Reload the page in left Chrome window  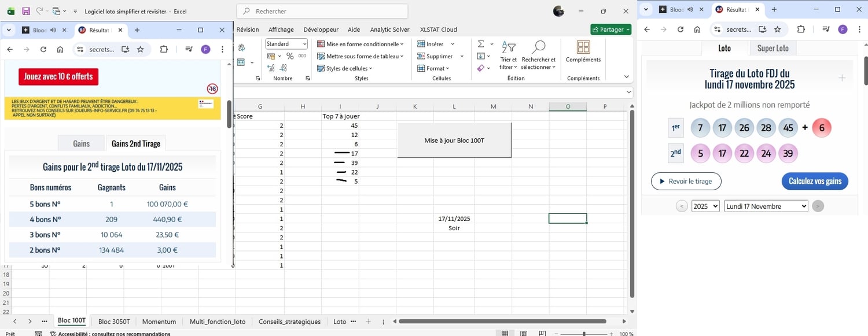point(43,50)
